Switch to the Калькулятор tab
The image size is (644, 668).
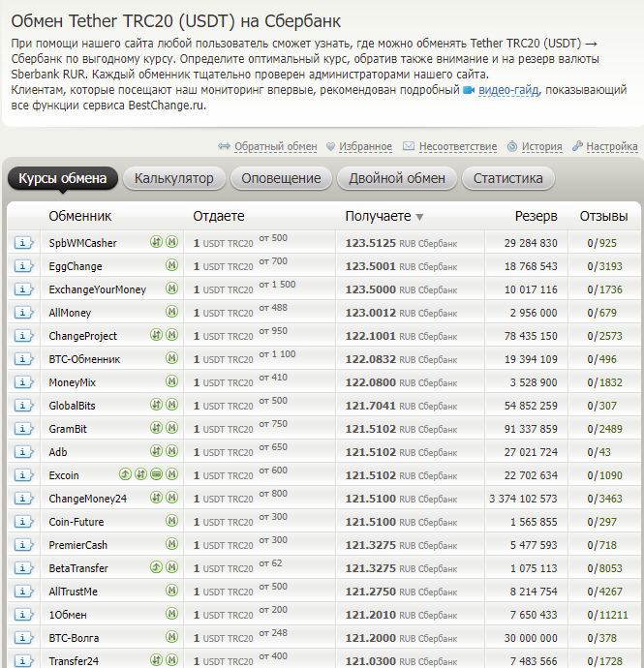(x=174, y=178)
